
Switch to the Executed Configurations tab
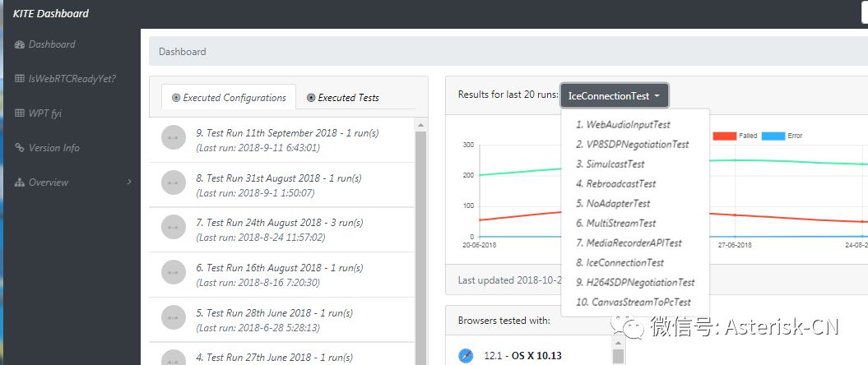pos(228,98)
